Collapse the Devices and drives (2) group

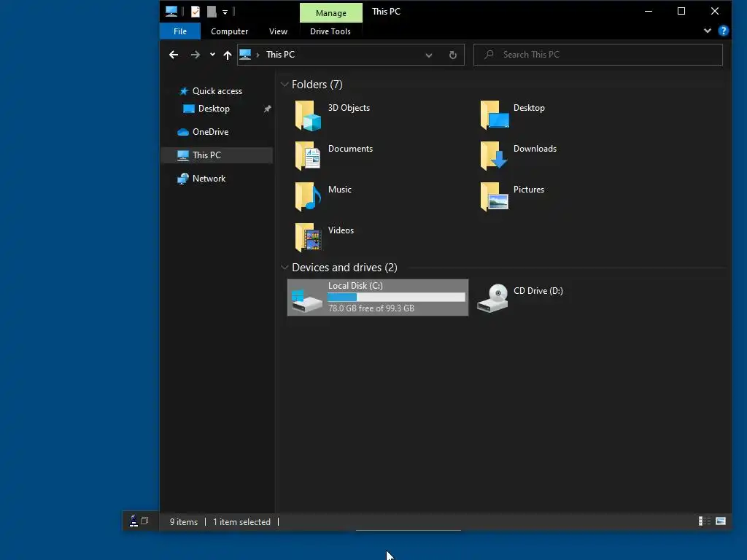click(285, 267)
